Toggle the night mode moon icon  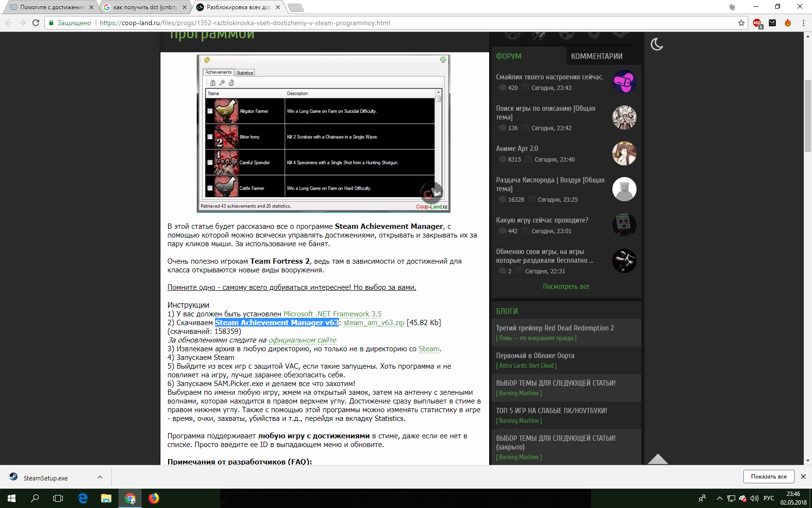pyautogui.click(x=657, y=45)
